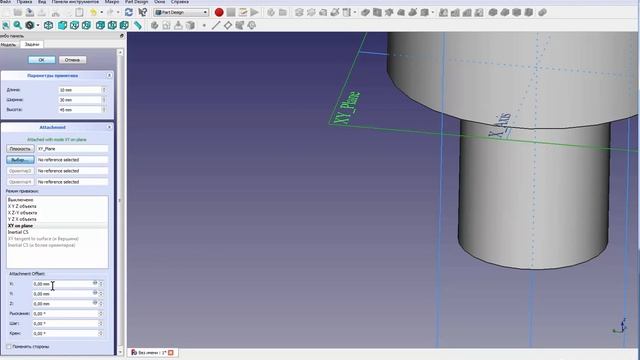640x360 pixels.
Task: Click the Save document icon
Action: click(x=30, y=12)
